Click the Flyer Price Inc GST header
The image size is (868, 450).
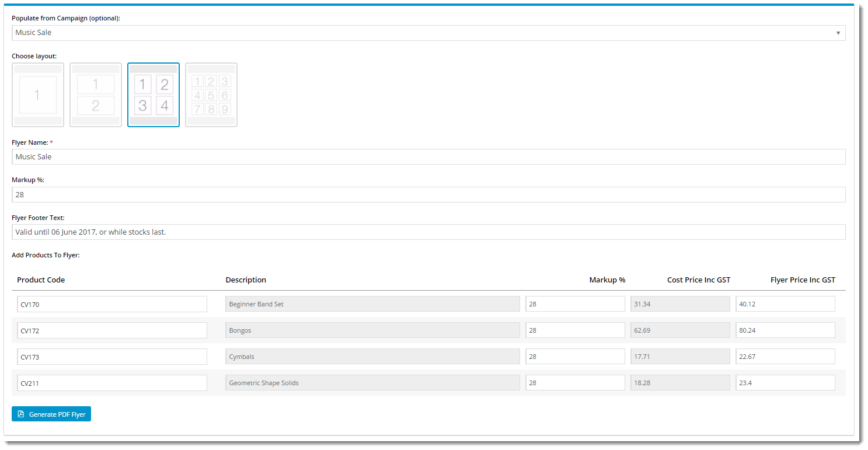point(803,280)
